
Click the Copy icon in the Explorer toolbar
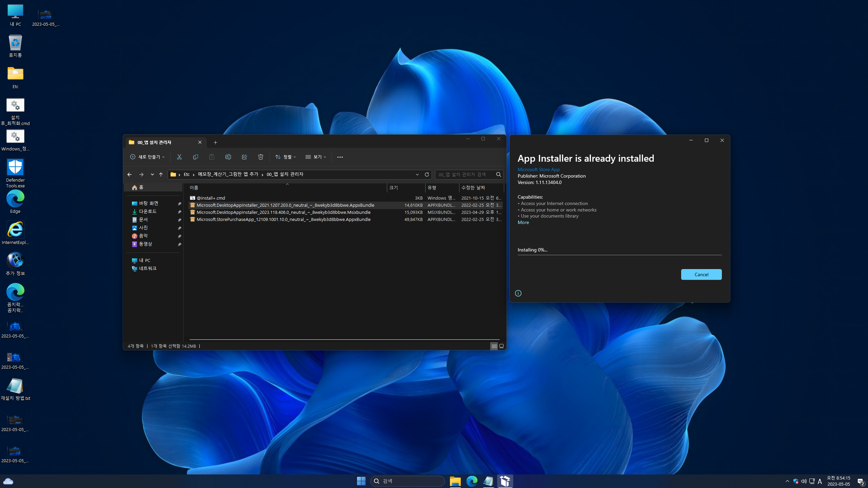pos(195,157)
